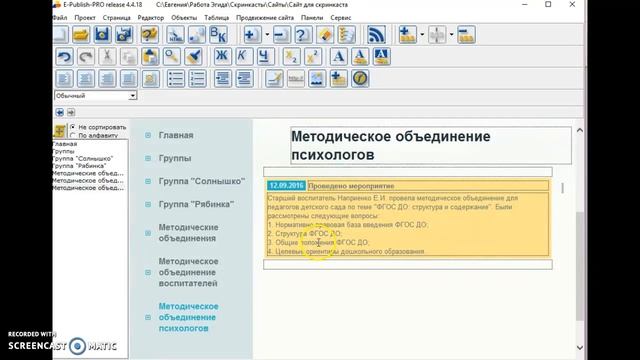The width and height of the screenshot is (640, 360).
Task: Open the Продвижение сайта menu
Action: tap(265, 18)
